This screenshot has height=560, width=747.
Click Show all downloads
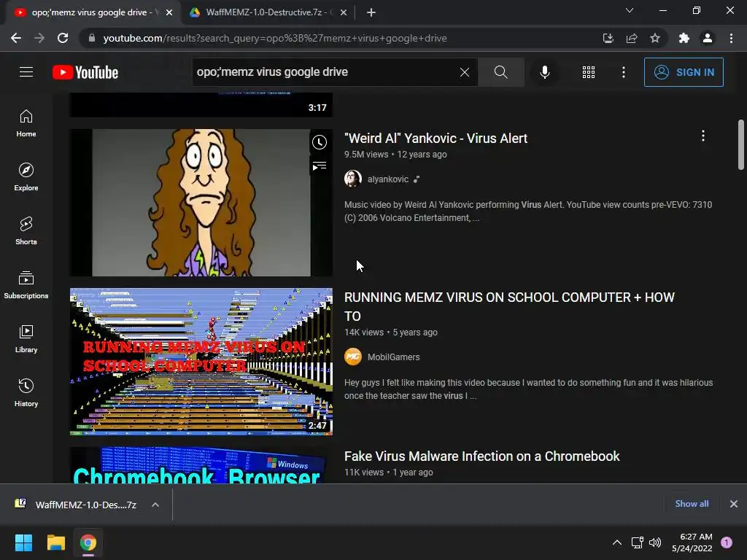click(x=692, y=503)
